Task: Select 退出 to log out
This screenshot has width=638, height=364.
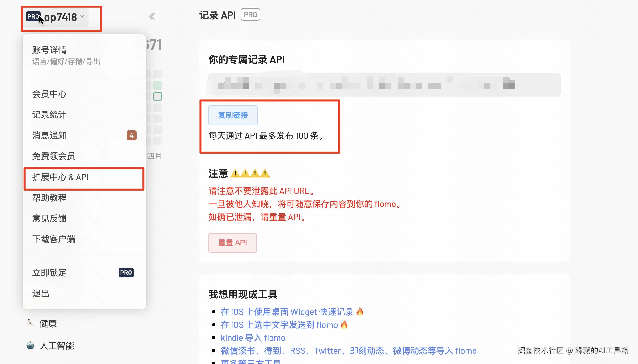Action: tap(41, 293)
